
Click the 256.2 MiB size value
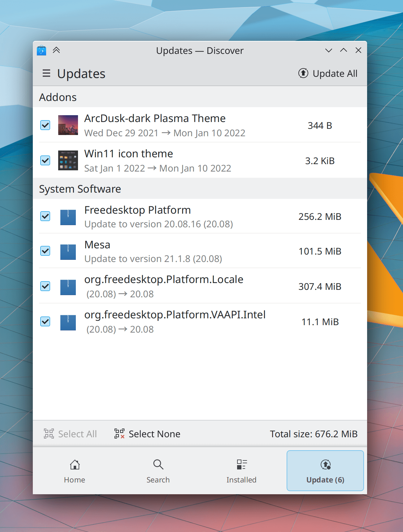click(x=320, y=216)
